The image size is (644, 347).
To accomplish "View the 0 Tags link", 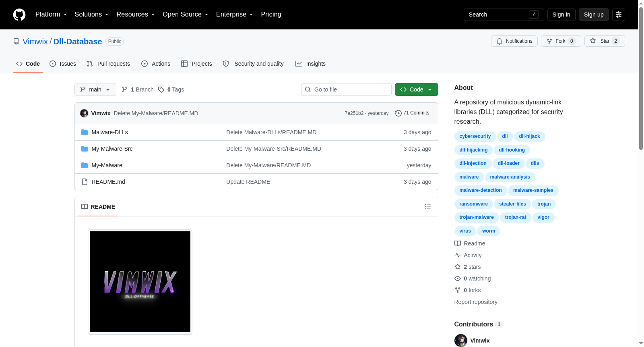I will (171, 89).
